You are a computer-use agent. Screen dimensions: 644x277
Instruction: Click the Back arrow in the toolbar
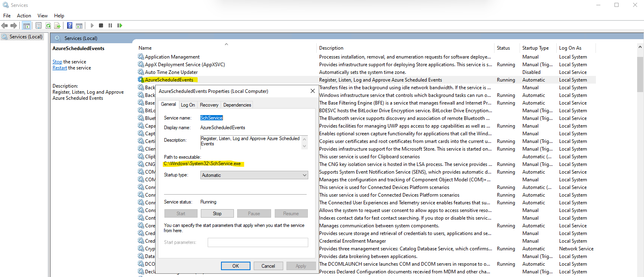click(x=5, y=25)
